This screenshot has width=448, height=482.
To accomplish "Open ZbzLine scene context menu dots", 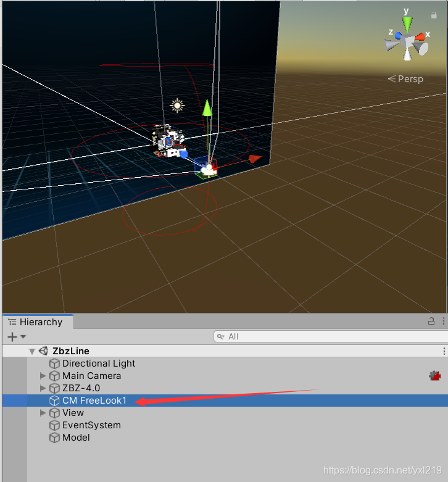I will (x=444, y=351).
